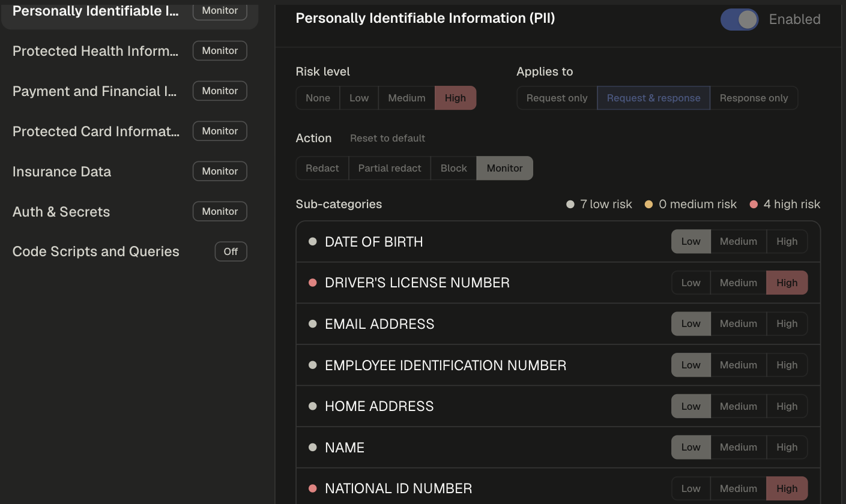Set Risk level to Low
Screen dimensions: 846x504
point(359,98)
